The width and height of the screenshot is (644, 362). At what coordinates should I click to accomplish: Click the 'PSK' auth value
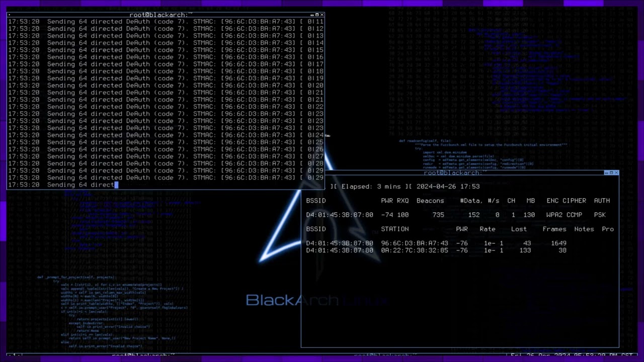(600, 215)
